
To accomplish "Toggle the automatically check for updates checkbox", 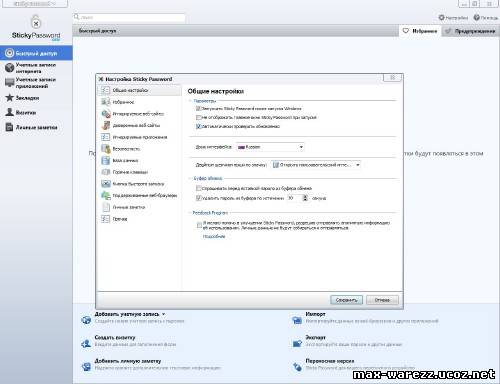I will [198, 126].
